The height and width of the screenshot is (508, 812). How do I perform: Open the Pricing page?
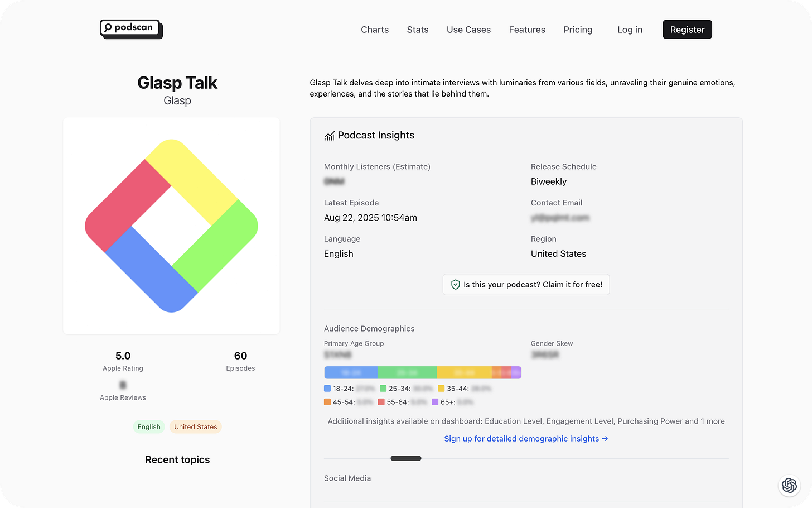578,30
